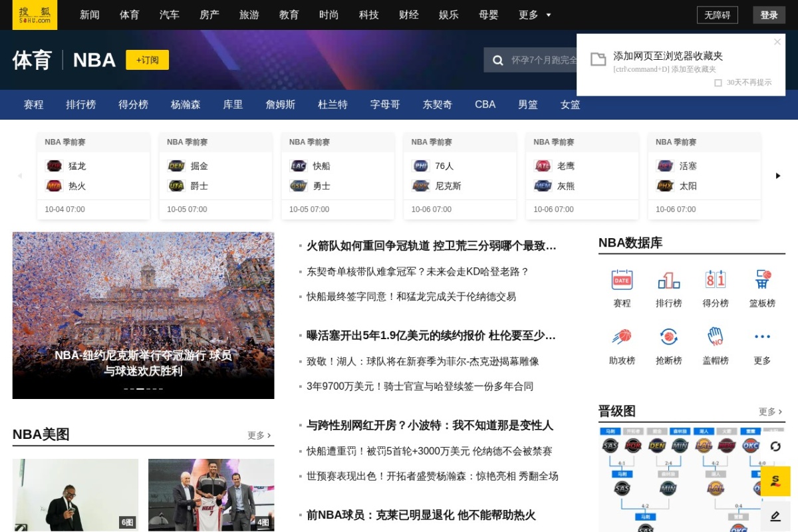Click the 掘金 team logo
The height and width of the screenshot is (532, 798).
[176, 166]
